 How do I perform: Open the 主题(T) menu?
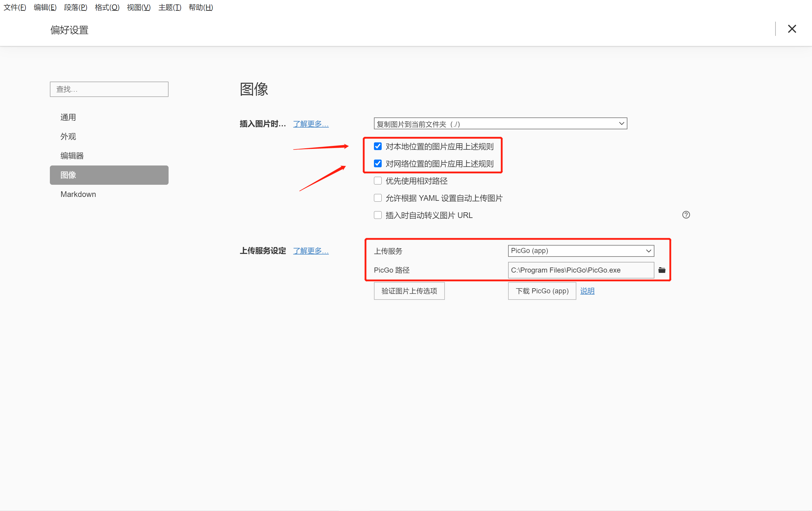(x=170, y=7)
